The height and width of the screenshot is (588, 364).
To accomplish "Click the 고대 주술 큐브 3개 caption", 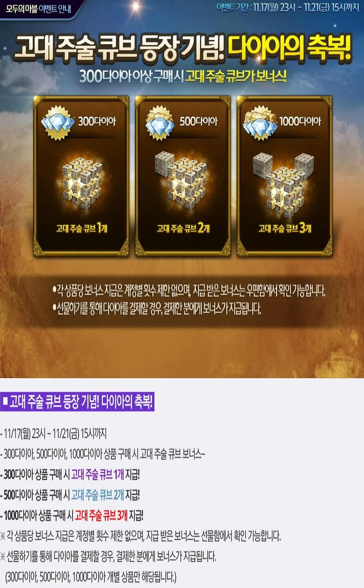I will 285,228.
